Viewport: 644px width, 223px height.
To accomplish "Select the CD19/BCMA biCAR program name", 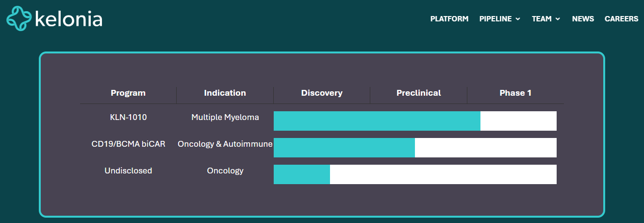I will tap(128, 144).
